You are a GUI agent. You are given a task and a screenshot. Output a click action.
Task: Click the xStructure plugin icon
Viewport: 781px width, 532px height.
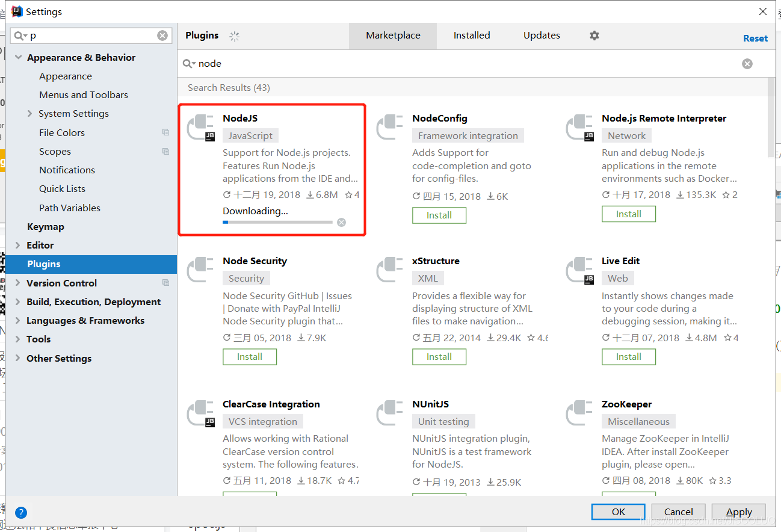[x=390, y=270]
